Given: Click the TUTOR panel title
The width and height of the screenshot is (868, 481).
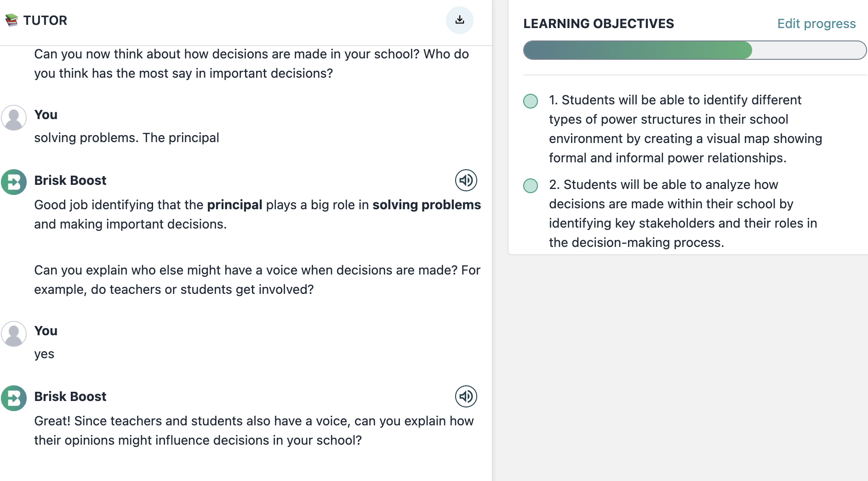Looking at the screenshot, I should pyautogui.click(x=45, y=20).
